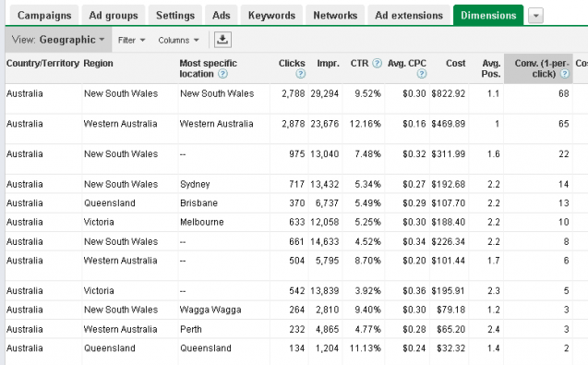Viewport: 588px width, 365px height.
Task: Select the Perth location cell
Action: coord(191,329)
